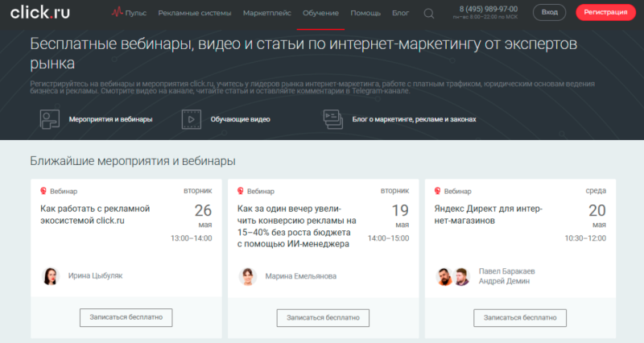Click the time 13:00–14:00
The height and width of the screenshot is (343, 644).
(x=192, y=238)
